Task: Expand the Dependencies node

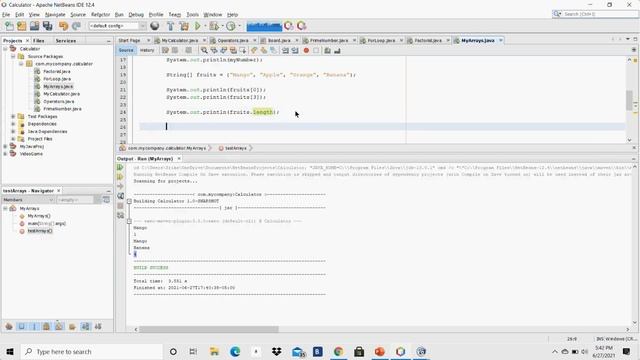Action: pyautogui.click(x=13, y=124)
